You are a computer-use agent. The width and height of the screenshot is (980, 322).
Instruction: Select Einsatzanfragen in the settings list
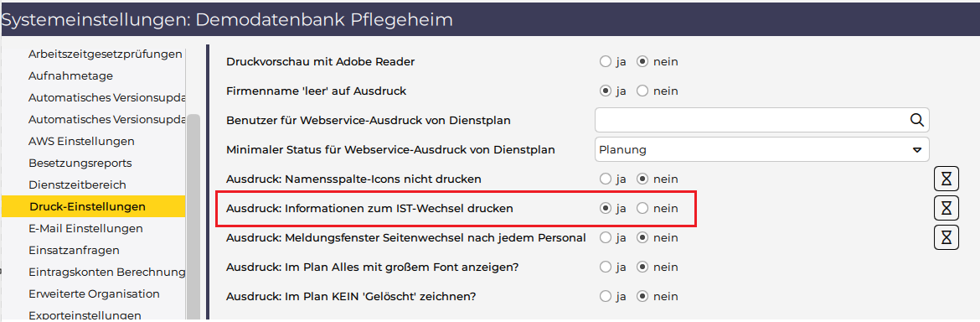tap(74, 250)
